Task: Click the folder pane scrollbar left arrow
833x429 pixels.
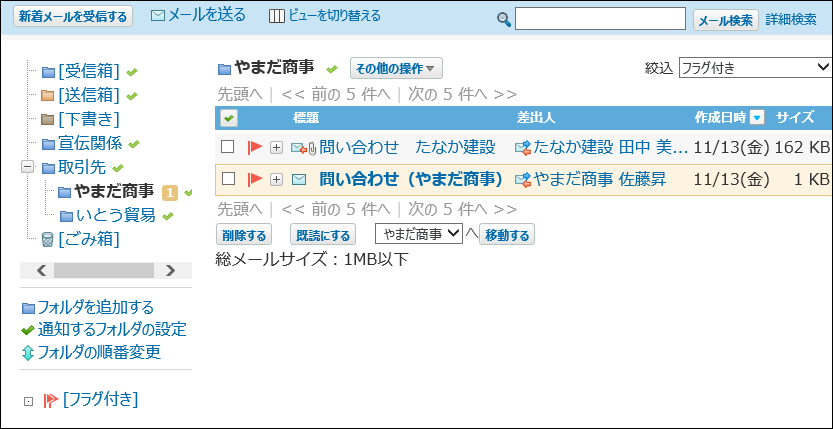Action: tap(42, 270)
